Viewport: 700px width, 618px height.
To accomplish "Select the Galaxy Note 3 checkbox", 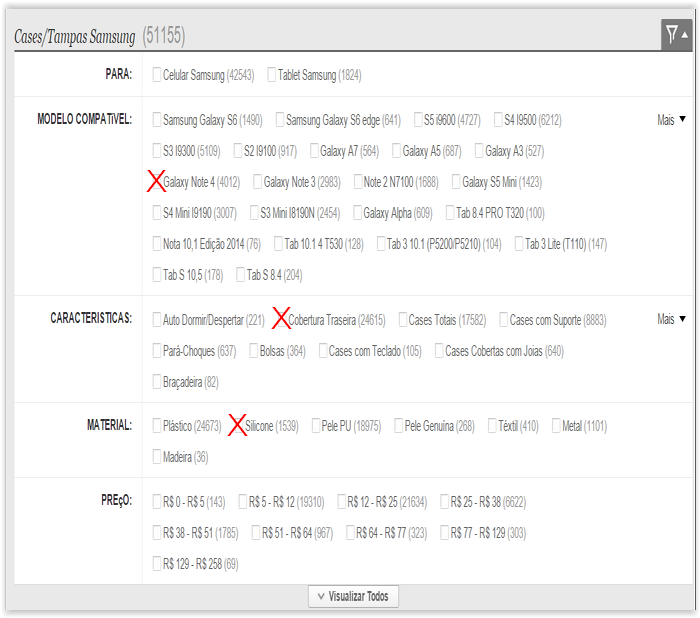I will 258,182.
